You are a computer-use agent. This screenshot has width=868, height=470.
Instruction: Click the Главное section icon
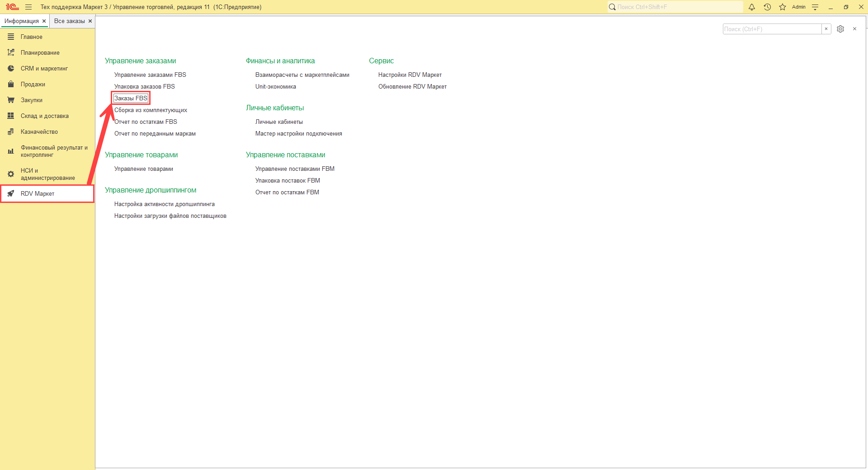coord(11,37)
